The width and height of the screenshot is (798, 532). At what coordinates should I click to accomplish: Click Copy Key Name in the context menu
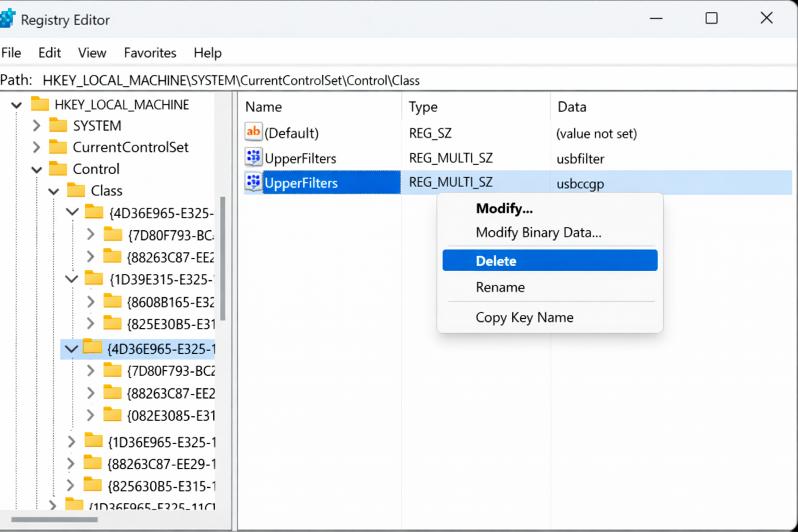524,317
